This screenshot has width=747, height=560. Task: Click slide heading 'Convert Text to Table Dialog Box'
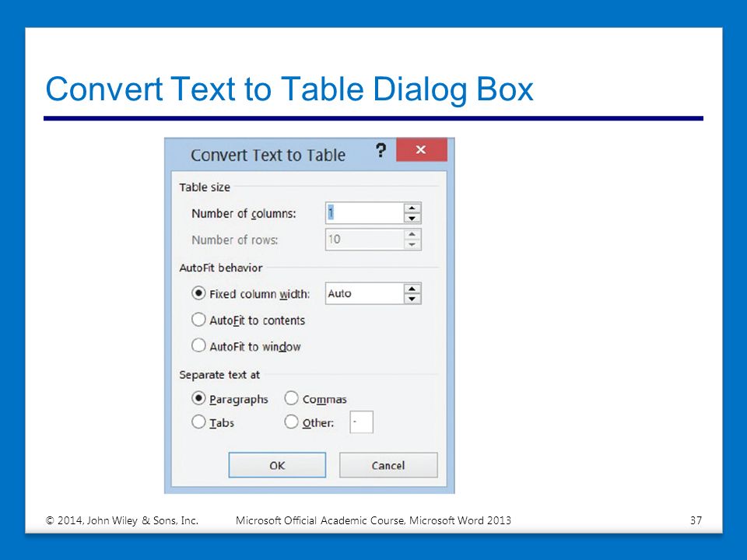[x=289, y=89]
